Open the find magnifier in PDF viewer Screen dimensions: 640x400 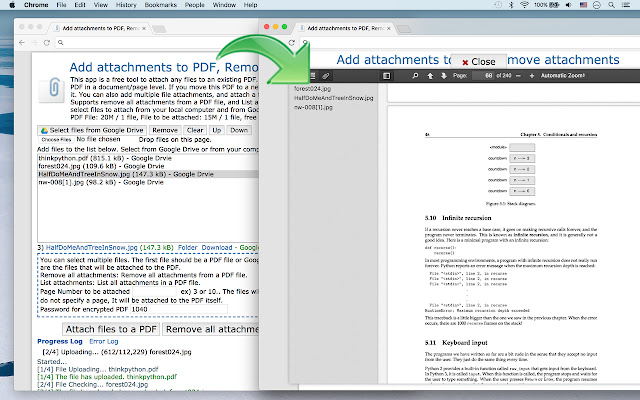tap(415, 76)
